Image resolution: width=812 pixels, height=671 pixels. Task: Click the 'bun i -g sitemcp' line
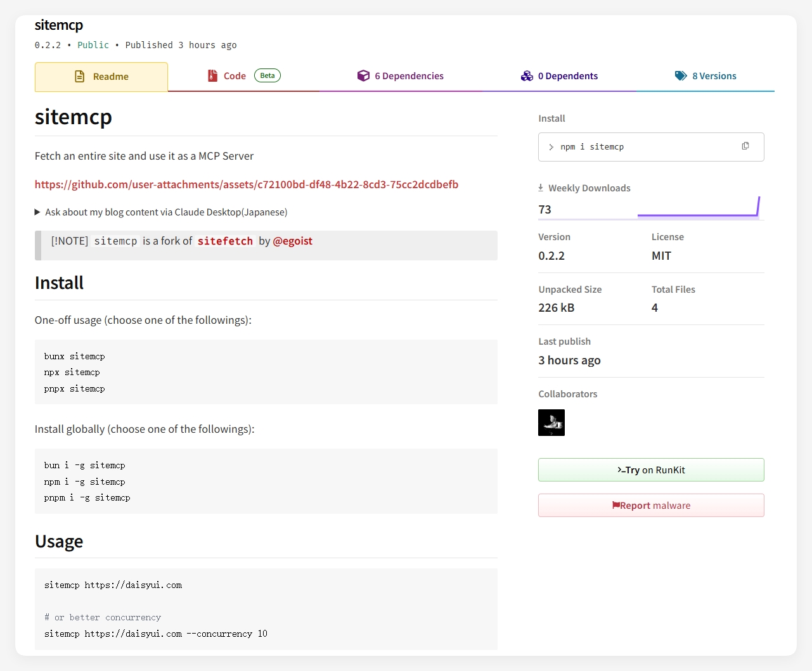coord(85,466)
